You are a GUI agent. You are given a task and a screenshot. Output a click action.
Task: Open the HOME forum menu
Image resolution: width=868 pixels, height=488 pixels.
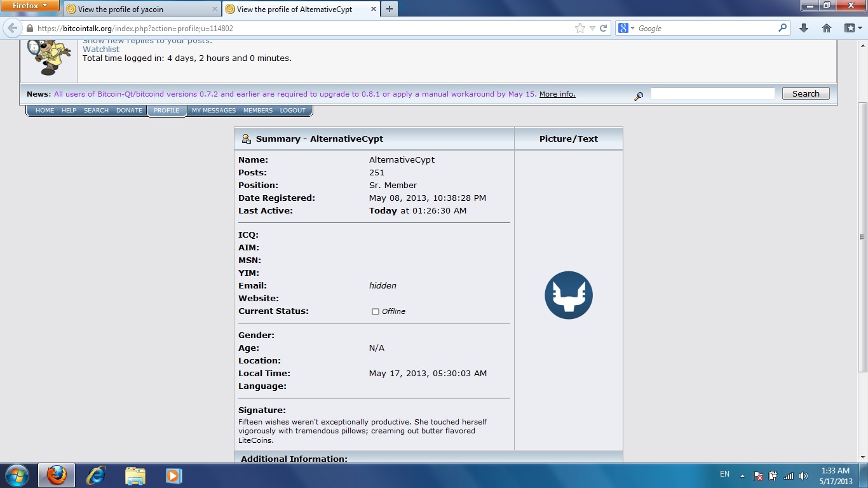click(x=44, y=111)
